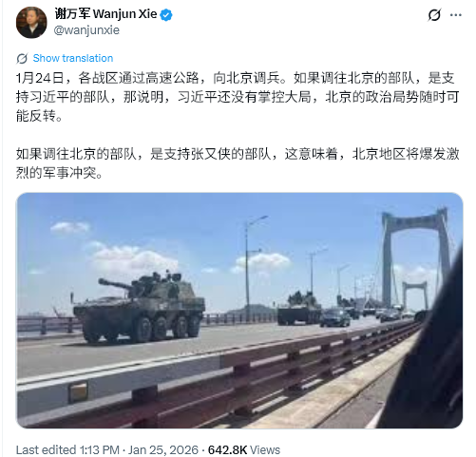Screen dimensions: 476x457
Task: Click the Jan 25, 2026 date
Action: [163, 449]
